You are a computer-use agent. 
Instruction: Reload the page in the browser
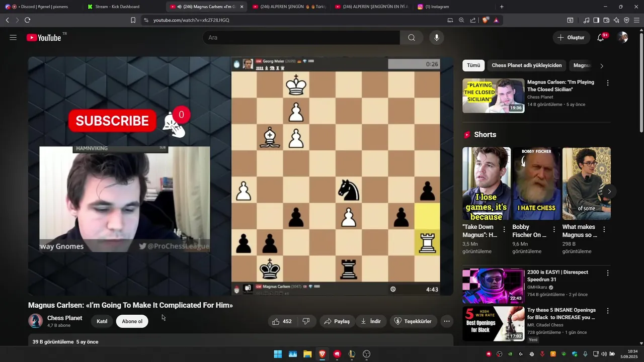click(x=27, y=20)
